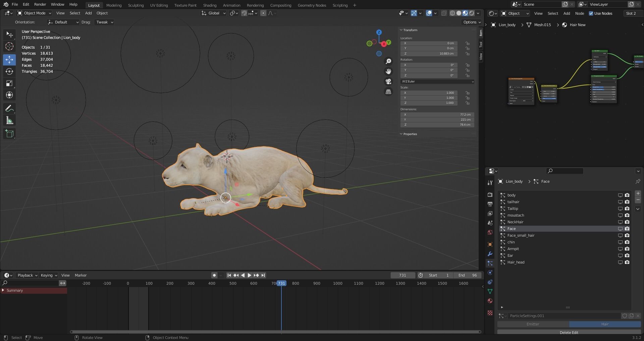644x341 pixels.
Task: Click the ParticleSettings.001 name field
Action: tap(564, 316)
